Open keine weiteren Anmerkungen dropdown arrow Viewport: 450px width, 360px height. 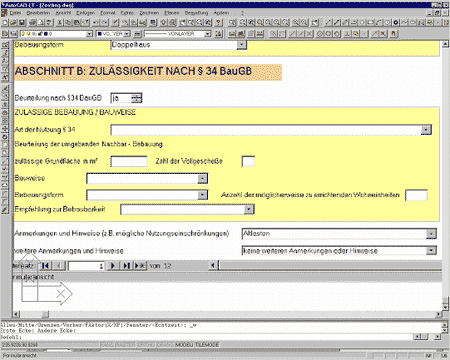[x=431, y=250]
